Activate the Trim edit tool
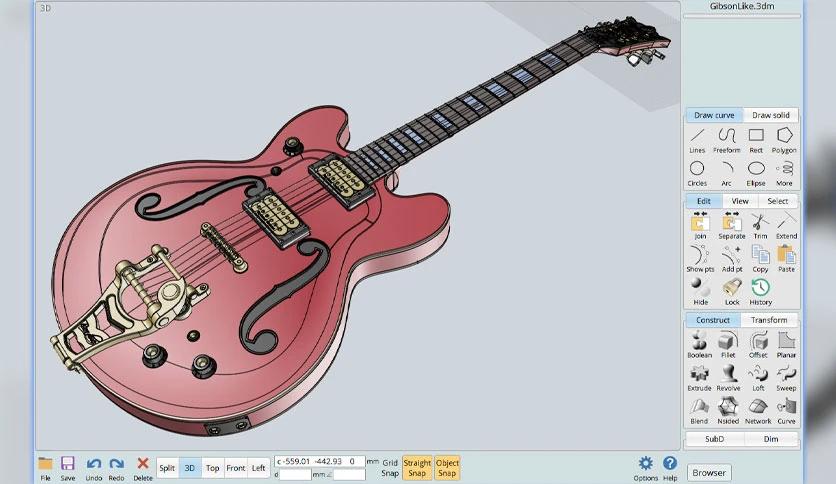Viewport: 836px width, 484px height. pyautogui.click(x=760, y=226)
